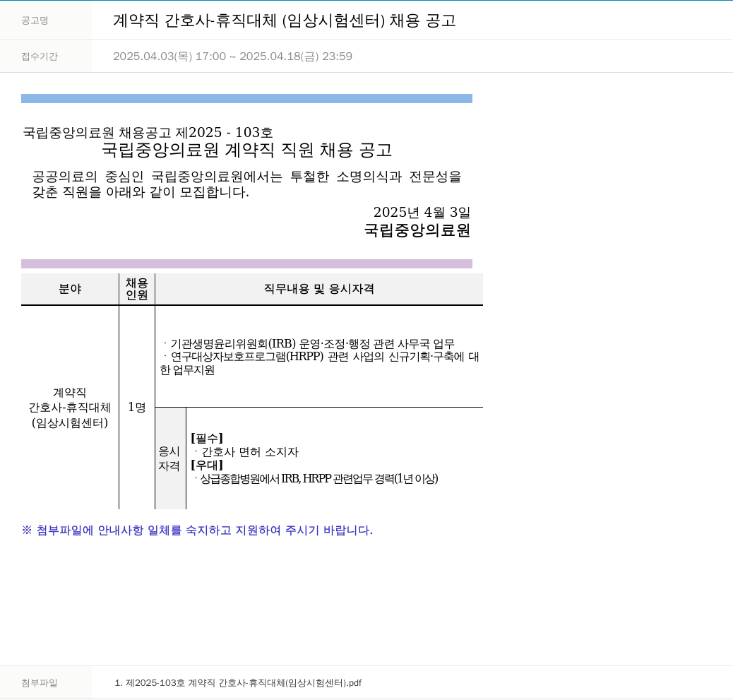
Task: Click the 응시 자격 cell
Action: 169,458
